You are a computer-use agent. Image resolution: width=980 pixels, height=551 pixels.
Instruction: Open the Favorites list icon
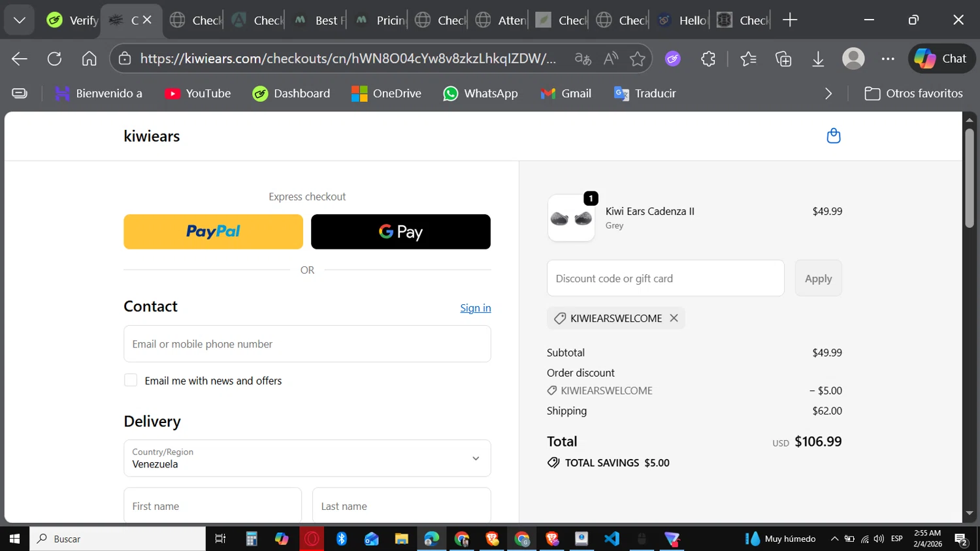[x=748, y=59]
